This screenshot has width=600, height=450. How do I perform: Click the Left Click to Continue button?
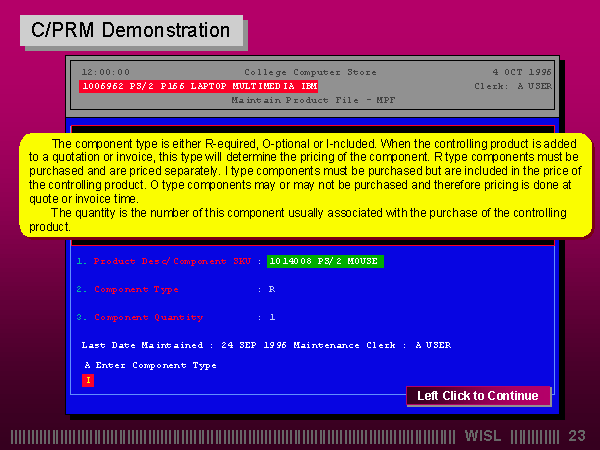tap(478, 396)
